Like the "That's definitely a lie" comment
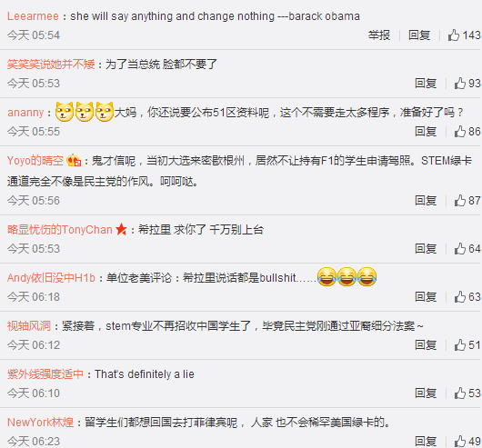The width and height of the screenshot is (482, 448). 467,393
